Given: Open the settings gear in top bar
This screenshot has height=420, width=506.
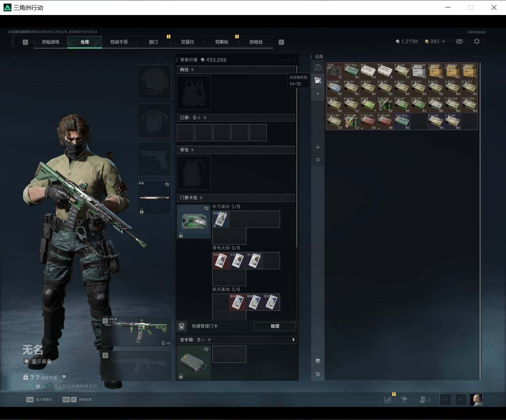Looking at the screenshot, I should click(477, 41).
